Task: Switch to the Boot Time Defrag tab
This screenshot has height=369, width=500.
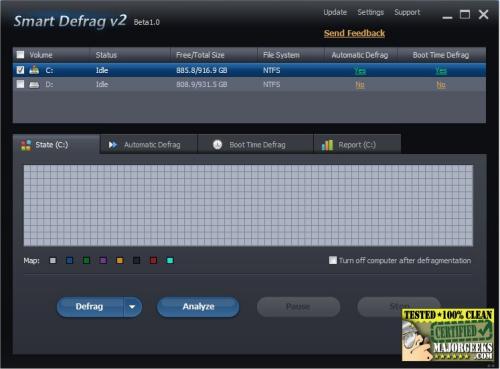Action: tap(256, 144)
